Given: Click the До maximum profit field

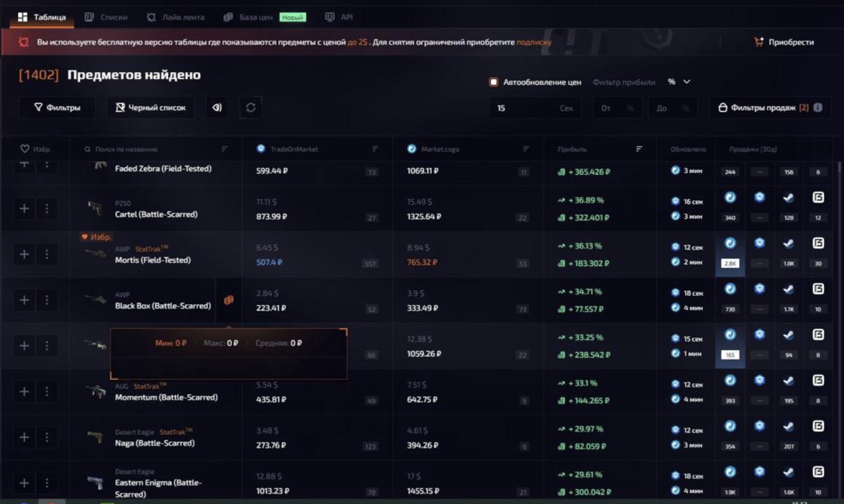Looking at the screenshot, I should pos(673,108).
